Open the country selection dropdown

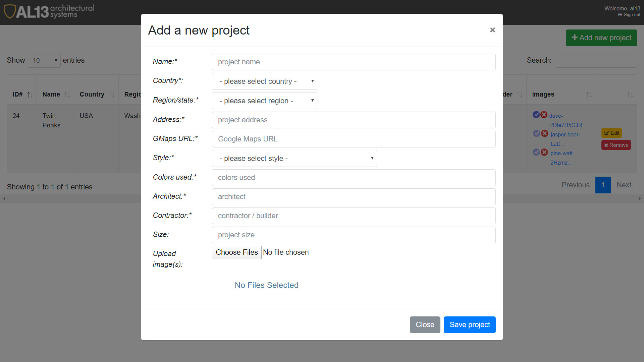264,81
